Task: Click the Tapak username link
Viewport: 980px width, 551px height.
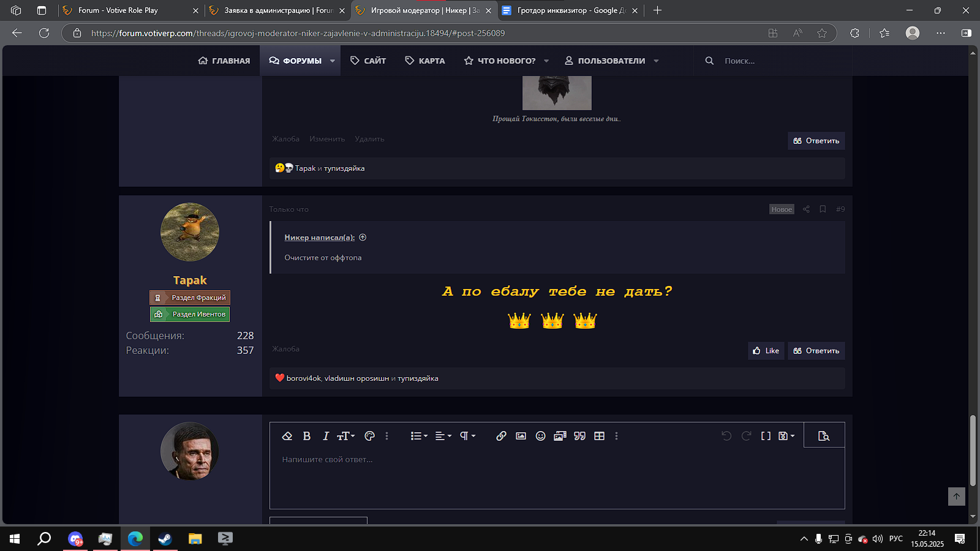Action: (190, 280)
